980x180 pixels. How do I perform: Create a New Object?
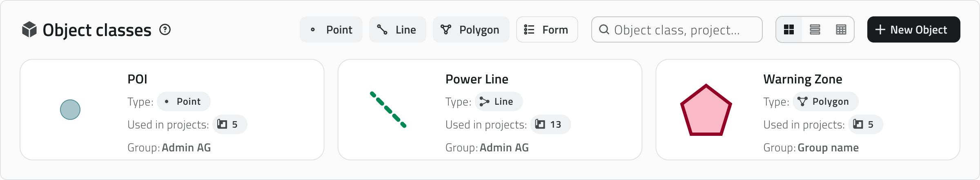tap(913, 29)
